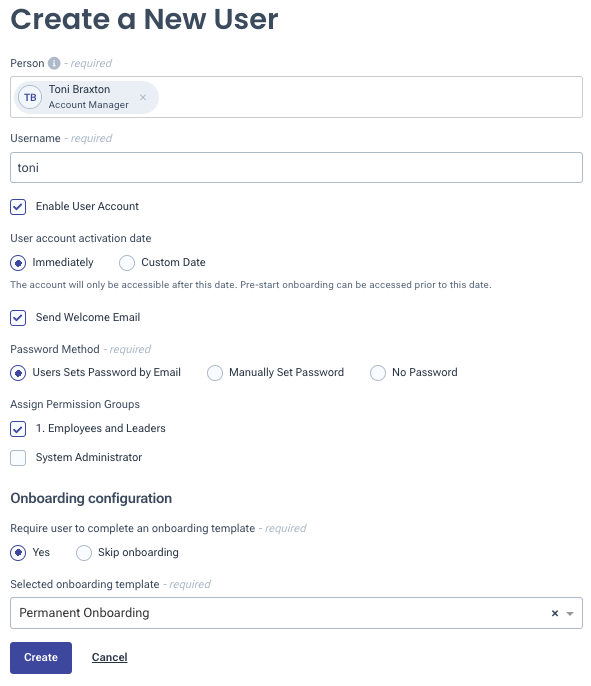Click the Cancel link
The image size is (591, 686).
point(109,658)
